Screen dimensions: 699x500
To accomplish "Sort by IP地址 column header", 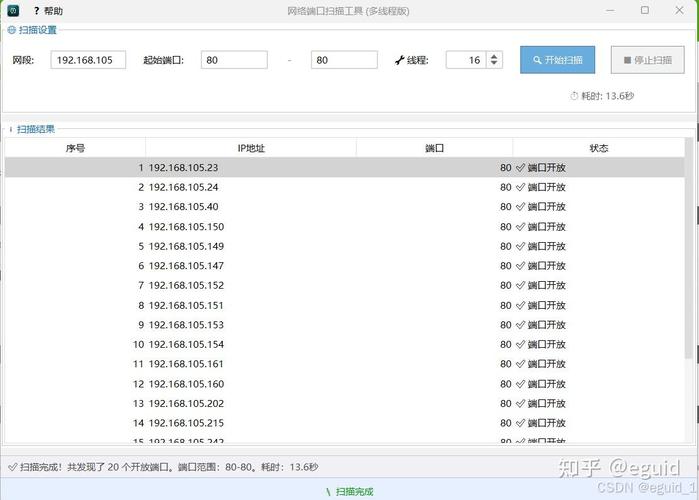I will 251,148.
